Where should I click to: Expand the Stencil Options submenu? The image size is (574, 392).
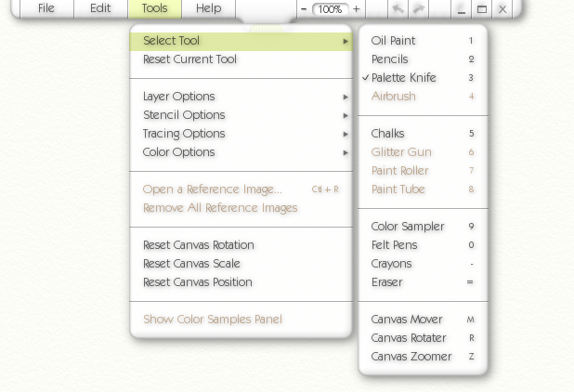(184, 115)
